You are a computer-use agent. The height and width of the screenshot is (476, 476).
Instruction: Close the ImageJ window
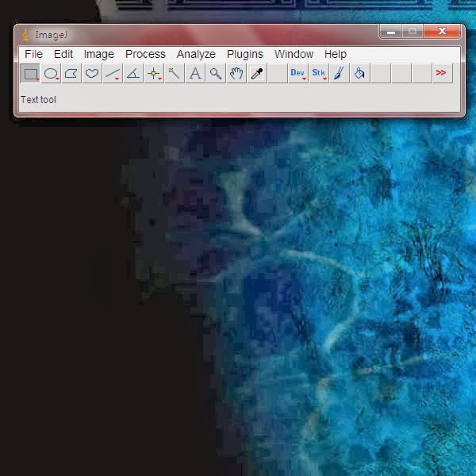pos(443,31)
